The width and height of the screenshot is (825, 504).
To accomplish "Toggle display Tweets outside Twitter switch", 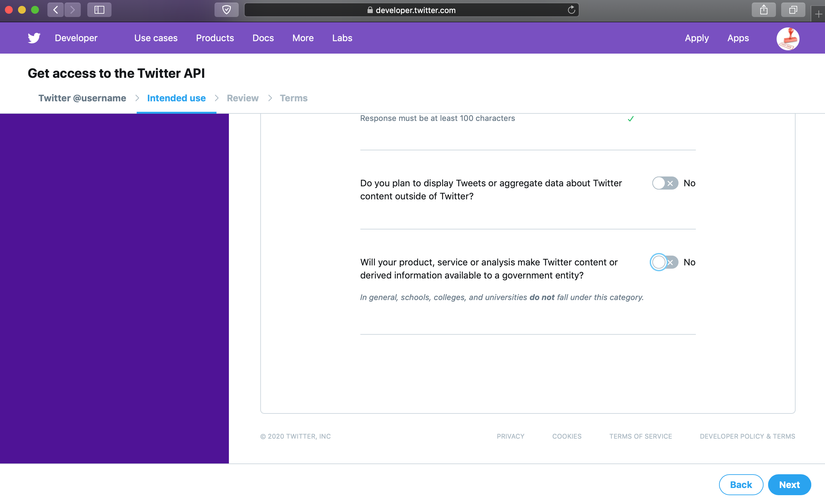I will tap(665, 183).
